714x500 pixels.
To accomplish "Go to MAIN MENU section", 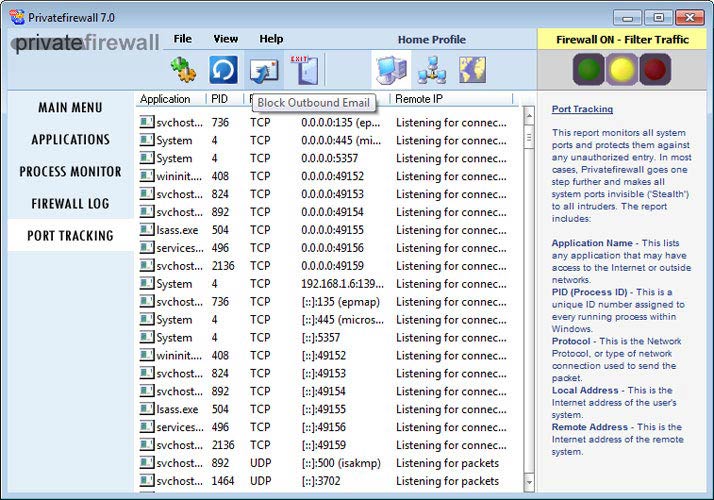I will [70, 107].
